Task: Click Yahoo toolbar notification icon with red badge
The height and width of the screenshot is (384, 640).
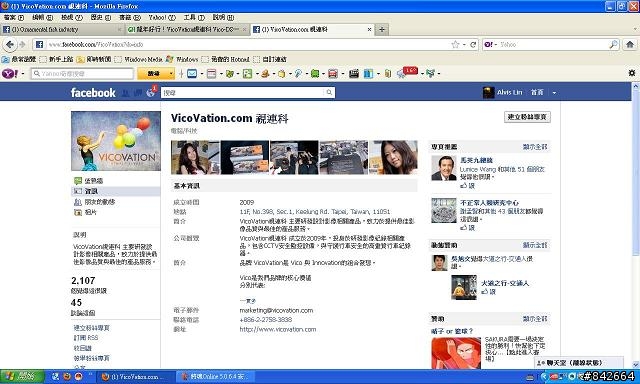Action: pyautogui.click(x=407, y=73)
